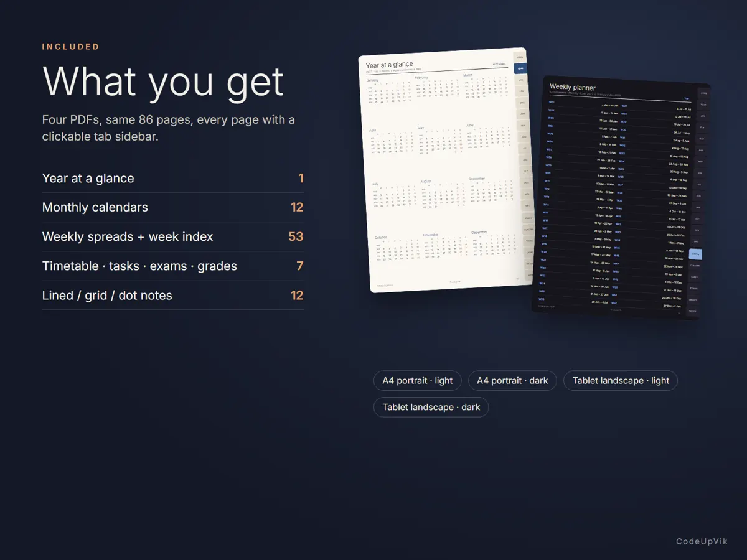Click the 'CodeUpVik' brand text
The image size is (747, 560).
pyautogui.click(x=702, y=541)
